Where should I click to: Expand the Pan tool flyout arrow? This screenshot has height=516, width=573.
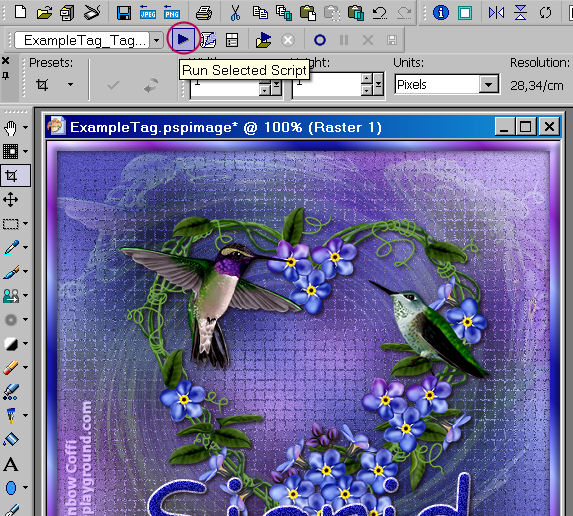coord(25,128)
